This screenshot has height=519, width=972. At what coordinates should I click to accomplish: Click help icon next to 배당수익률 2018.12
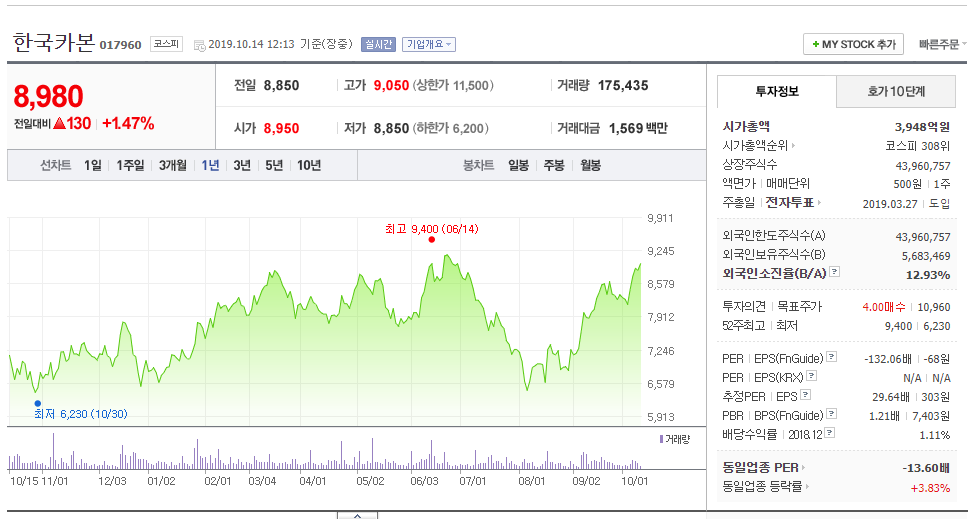pos(830,433)
